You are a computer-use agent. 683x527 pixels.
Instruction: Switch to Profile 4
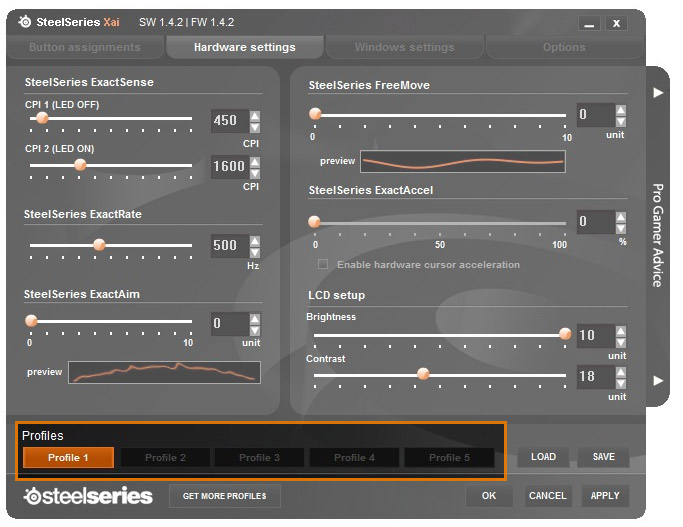[x=354, y=457]
